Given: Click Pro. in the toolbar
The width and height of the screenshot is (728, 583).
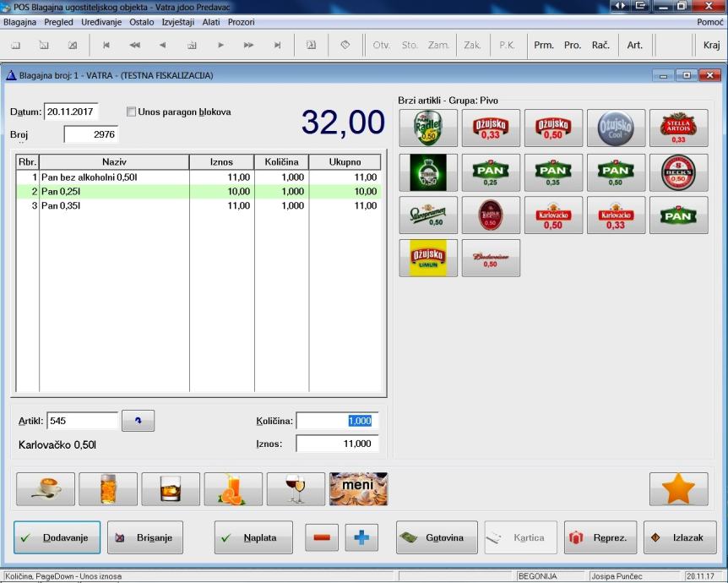Looking at the screenshot, I should [573, 45].
